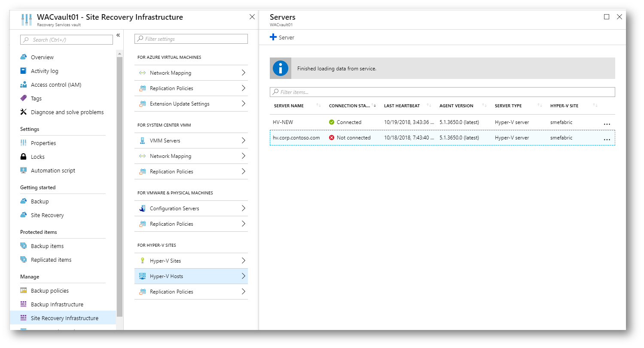
Task: Click the Site Recovery cloud icon
Action: 24,215
